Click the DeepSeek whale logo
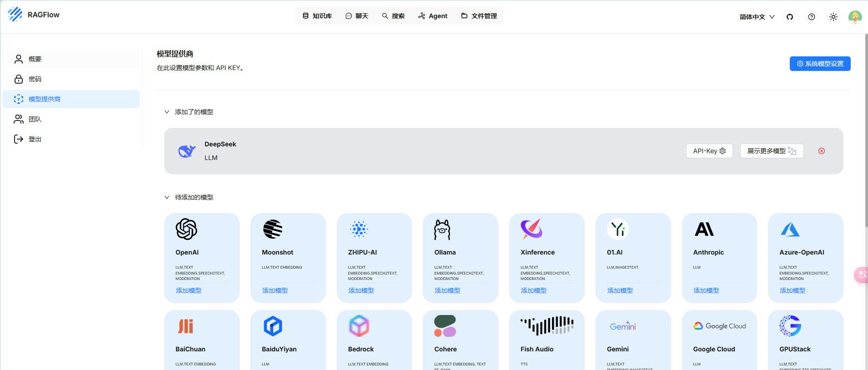 (x=186, y=151)
